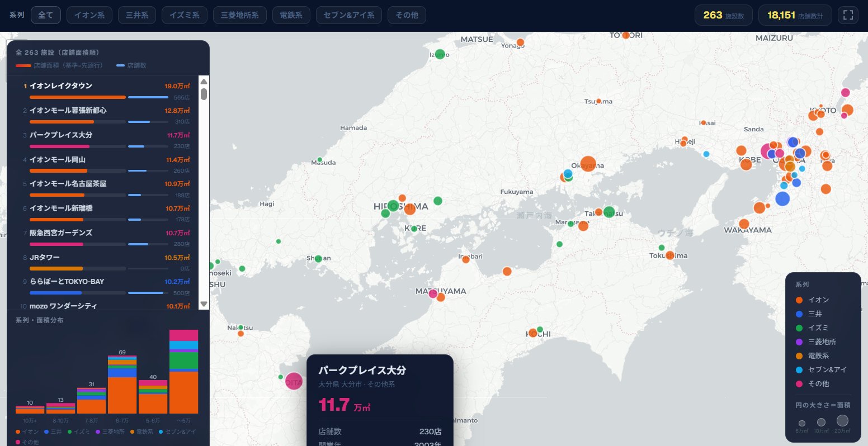The width and height of the screenshot is (868, 446).
Task: Click the orange marker at Tottori
Action: (626, 35)
